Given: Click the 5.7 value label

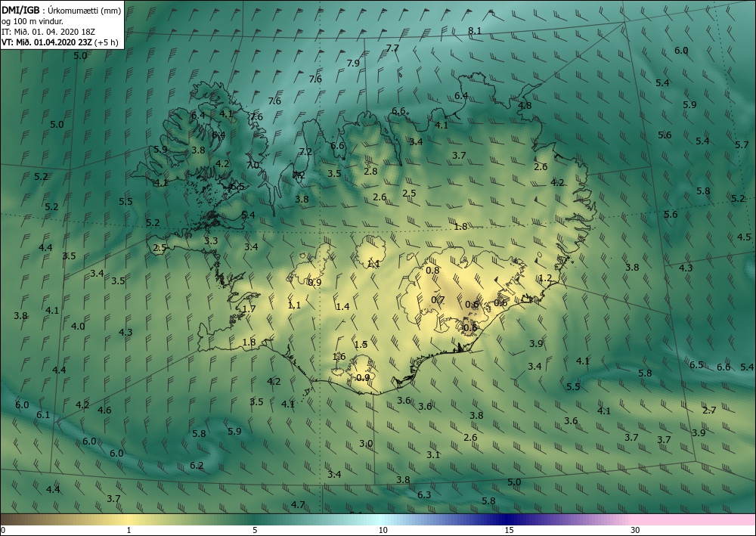Looking at the screenshot, I should coord(742,145).
